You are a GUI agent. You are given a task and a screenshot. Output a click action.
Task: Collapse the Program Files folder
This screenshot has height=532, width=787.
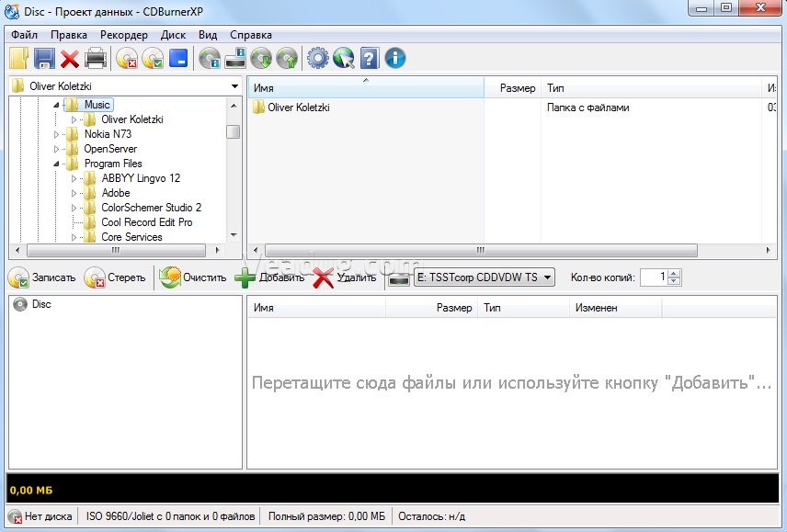pos(56,164)
